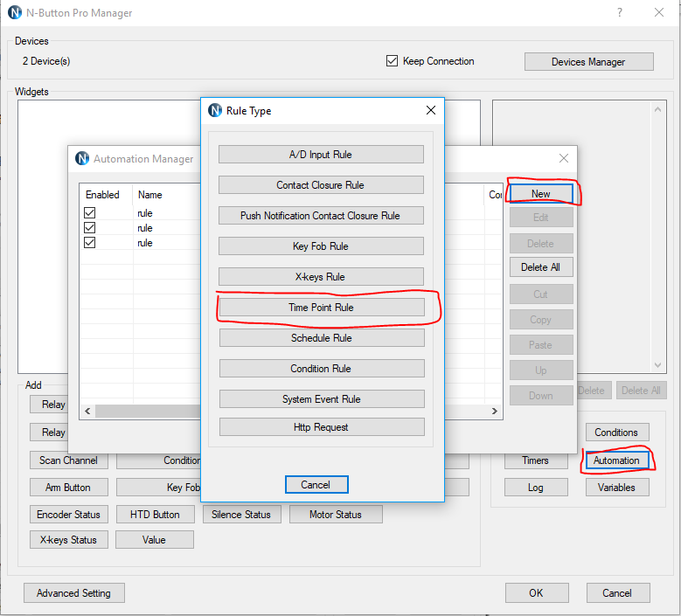Pick Push Notification Contact Closure Rule

pos(321,216)
